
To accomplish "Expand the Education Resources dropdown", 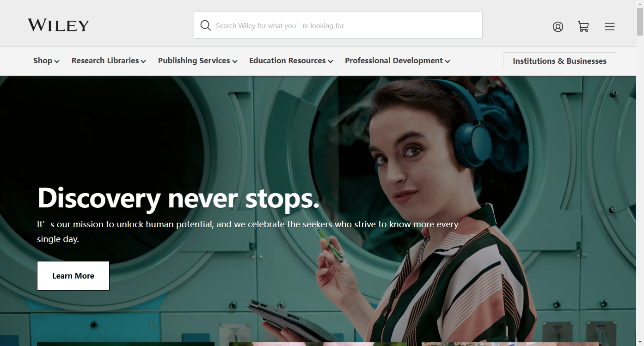I will click(291, 61).
